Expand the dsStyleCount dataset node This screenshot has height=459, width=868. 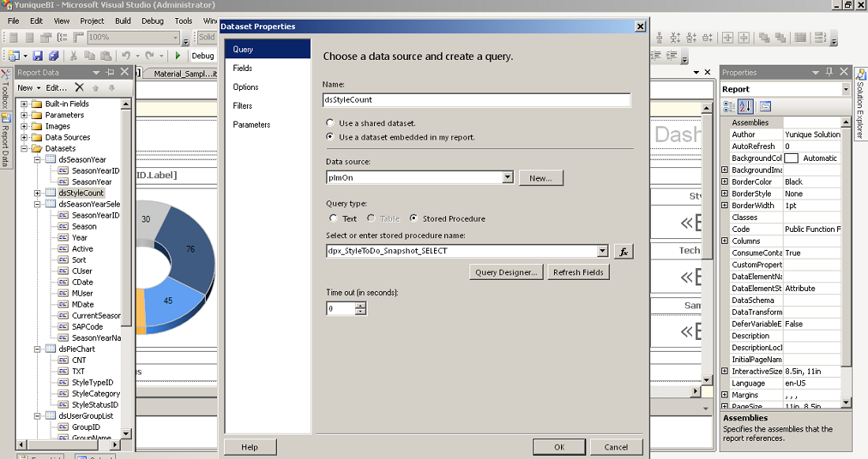click(x=37, y=193)
